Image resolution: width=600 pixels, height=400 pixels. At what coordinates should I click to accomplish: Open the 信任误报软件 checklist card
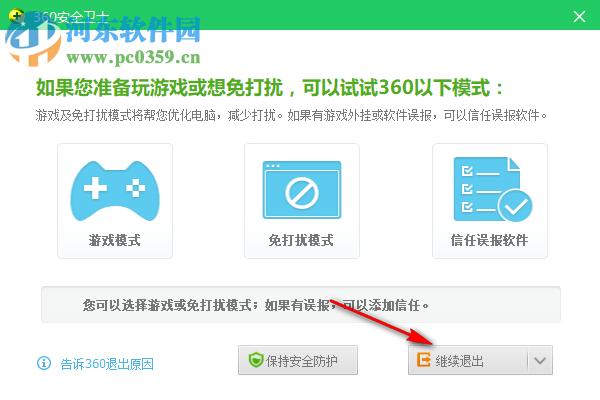(x=490, y=201)
